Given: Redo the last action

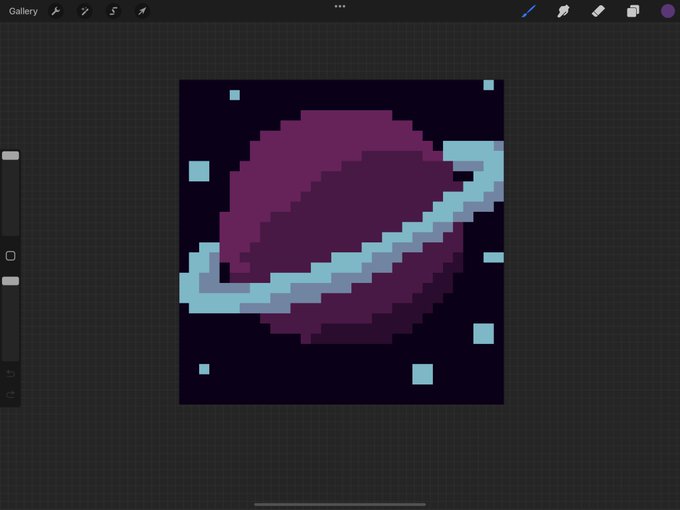Looking at the screenshot, I should (x=10, y=394).
